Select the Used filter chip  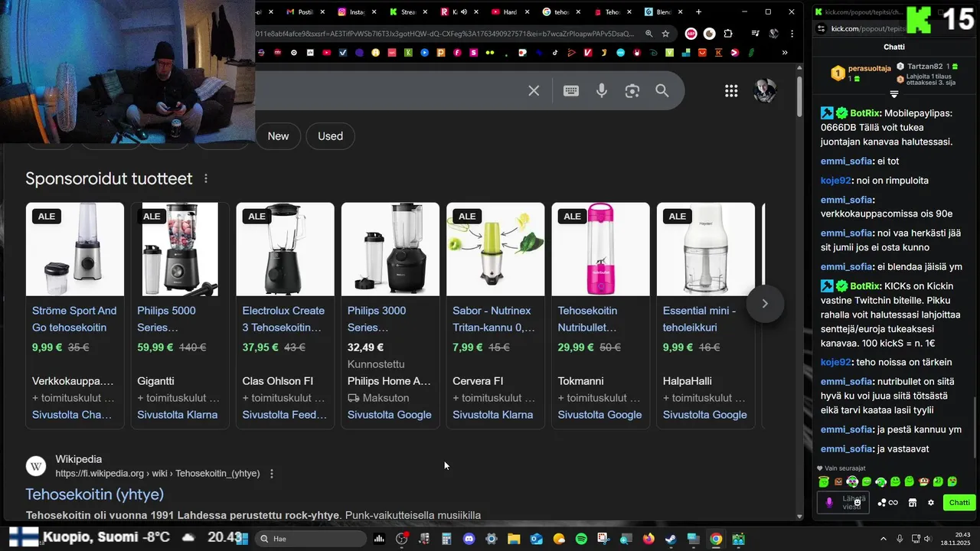click(330, 136)
